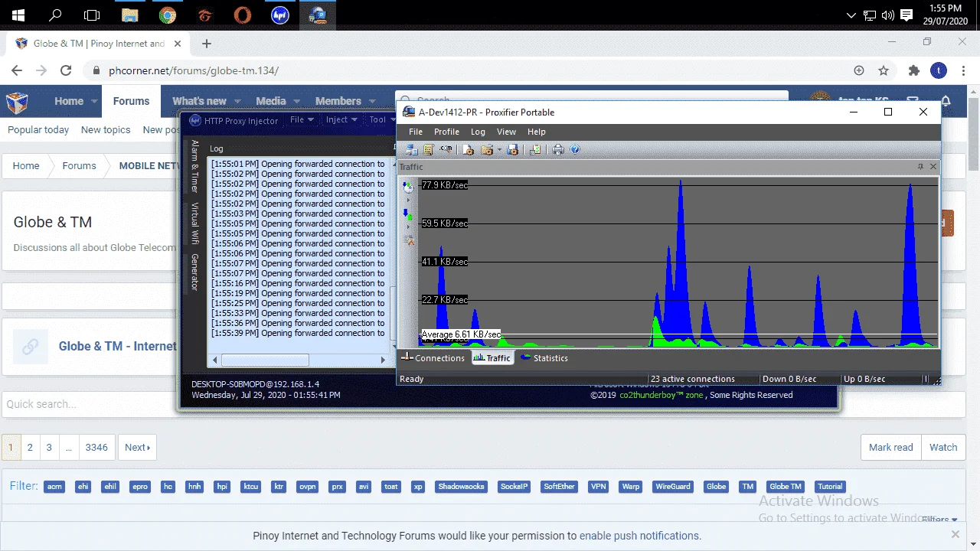
Task: Pin the Traffic panel in Proxifier
Action: pyautogui.click(x=920, y=167)
